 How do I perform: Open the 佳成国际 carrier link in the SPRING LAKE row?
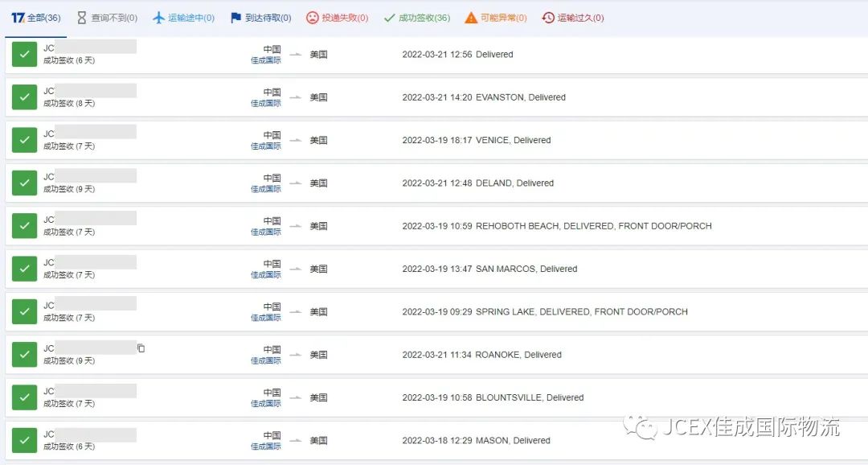[x=266, y=318]
